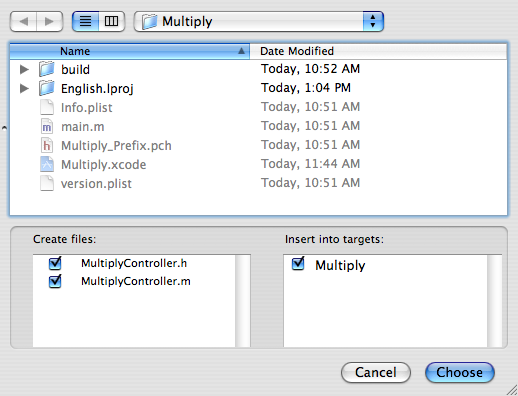This screenshot has width=518, height=396.
Task: Click build's date Today, 10:52 AM
Action: [310, 69]
